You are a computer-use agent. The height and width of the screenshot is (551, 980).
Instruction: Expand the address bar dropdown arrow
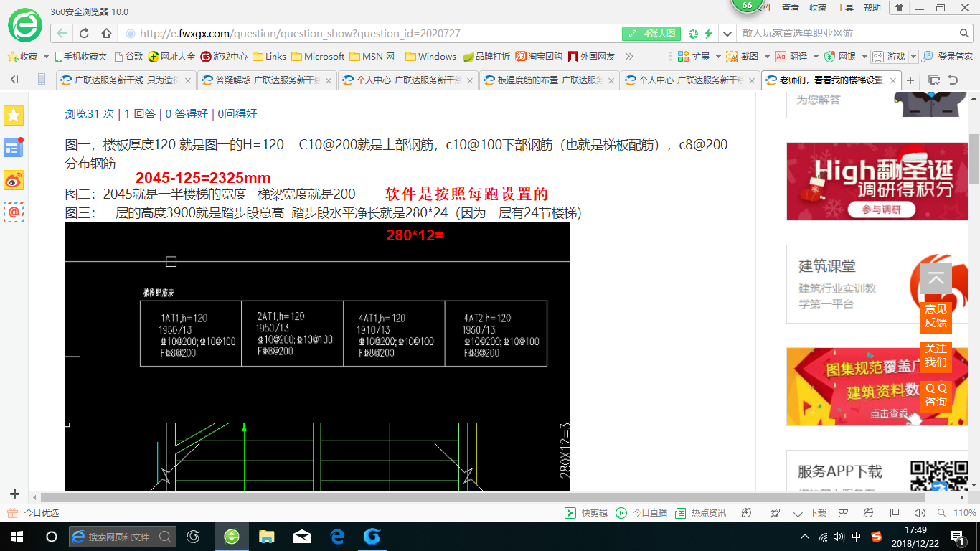[727, 33]
